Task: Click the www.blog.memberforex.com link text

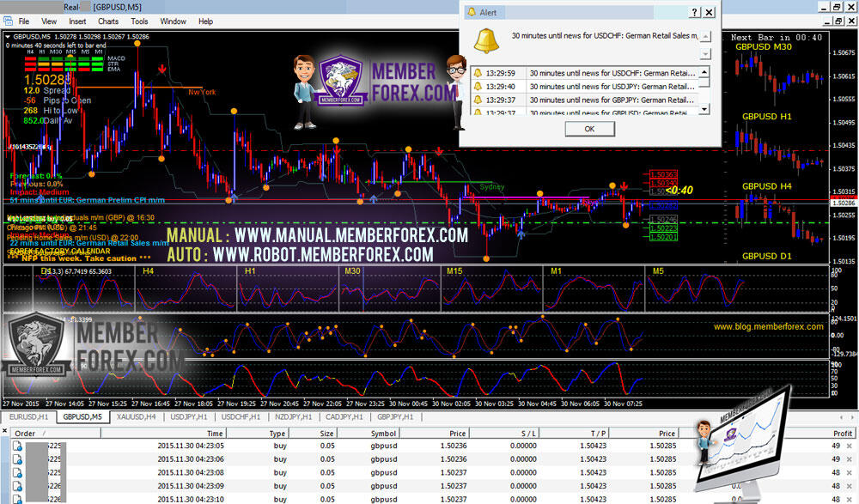Action: 768,326
